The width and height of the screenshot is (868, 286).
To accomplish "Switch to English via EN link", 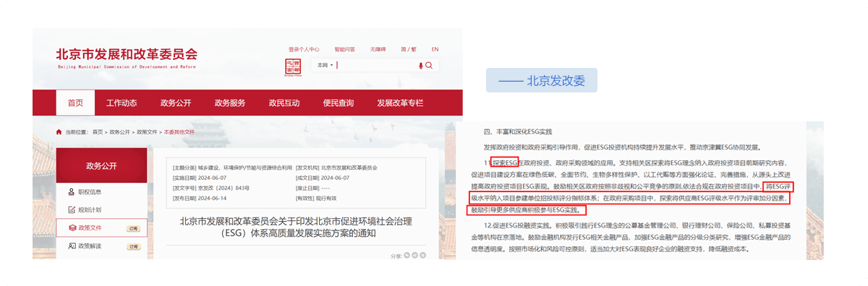I will click(x=435, y=49).
